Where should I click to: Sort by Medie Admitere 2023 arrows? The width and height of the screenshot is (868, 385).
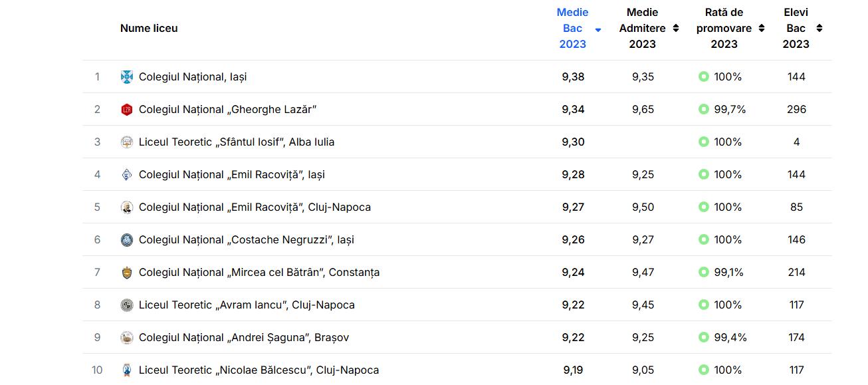pos(676,28)
